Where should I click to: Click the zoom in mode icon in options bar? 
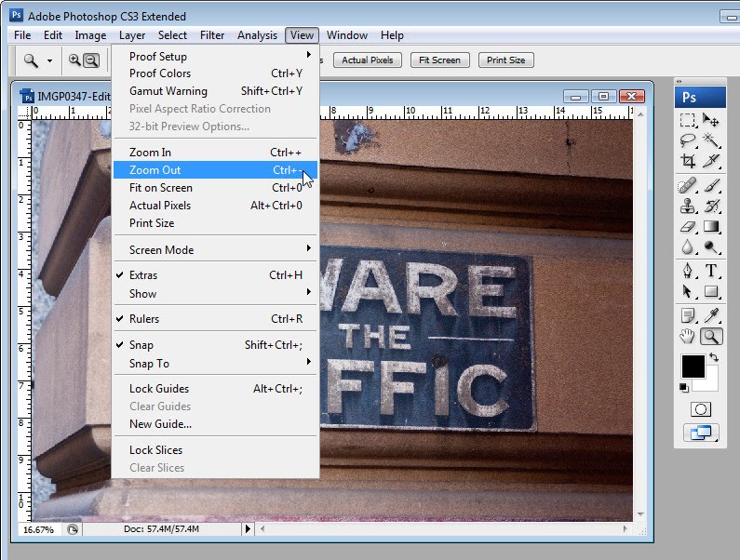pyautogui.click(x=74, y=60)
